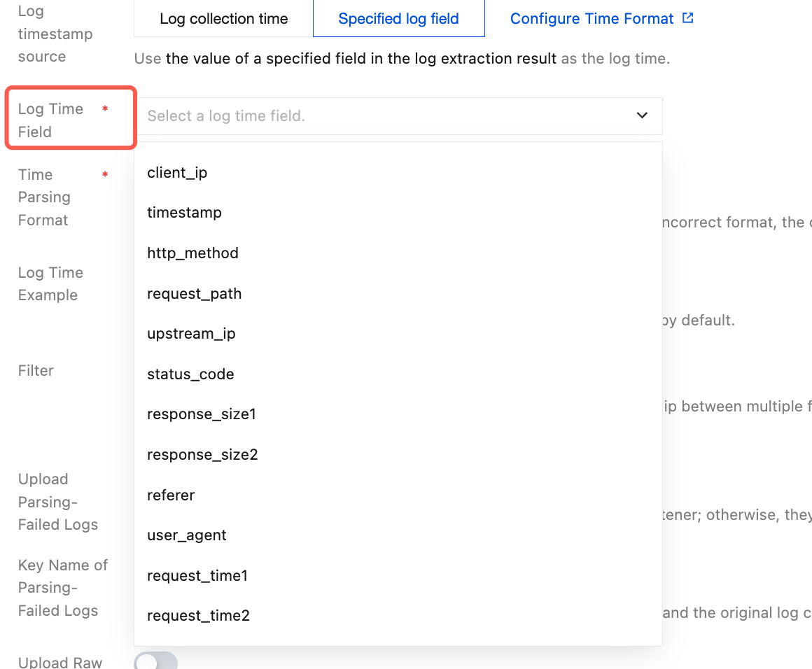Switch to Log collection time tab

(224, 19)
